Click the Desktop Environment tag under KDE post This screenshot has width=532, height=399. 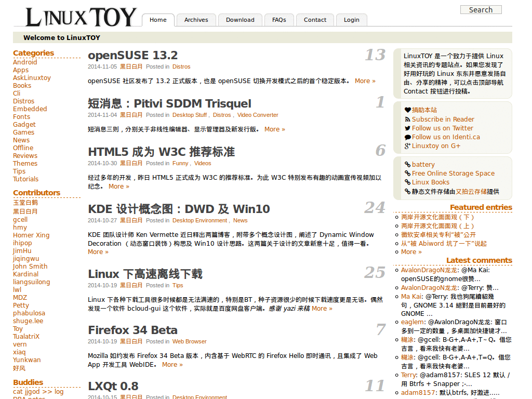tap(199, 220)
